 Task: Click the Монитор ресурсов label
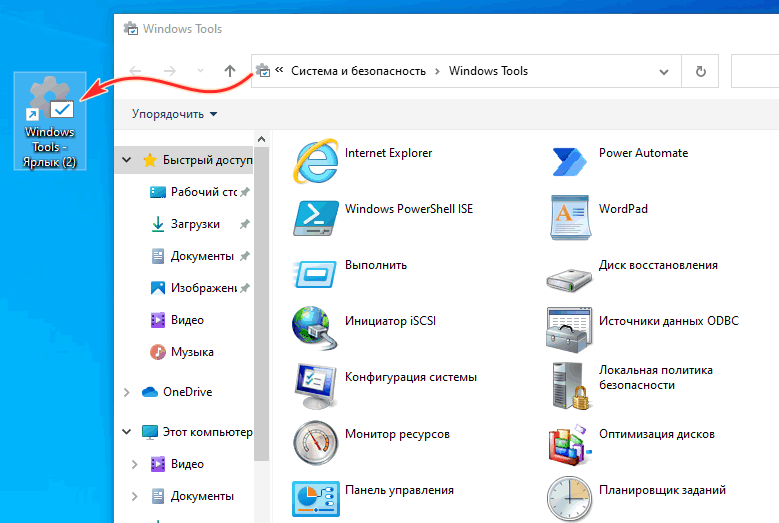tap(397, 434)
